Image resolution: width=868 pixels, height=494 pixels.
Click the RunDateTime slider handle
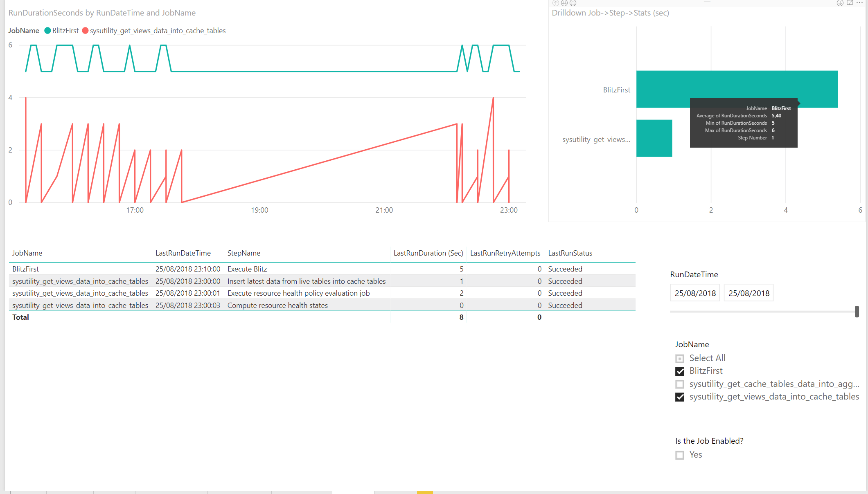tap(857, 312)
